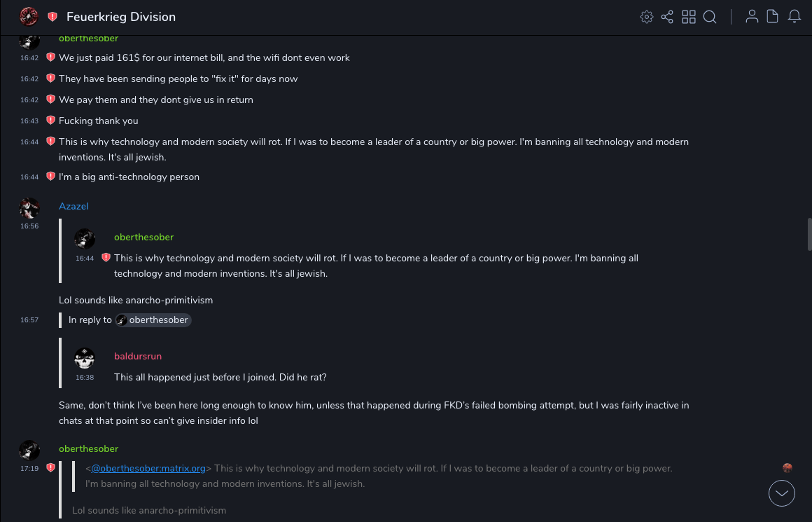Open the files panel icon
The width and height of the screenshot is (812, 522).
point(773,17)
